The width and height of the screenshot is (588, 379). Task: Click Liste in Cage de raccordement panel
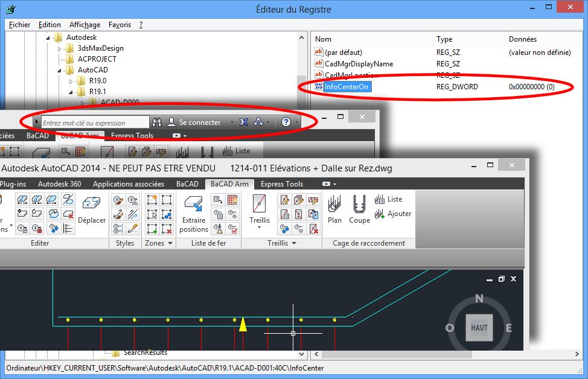(389, 199)
